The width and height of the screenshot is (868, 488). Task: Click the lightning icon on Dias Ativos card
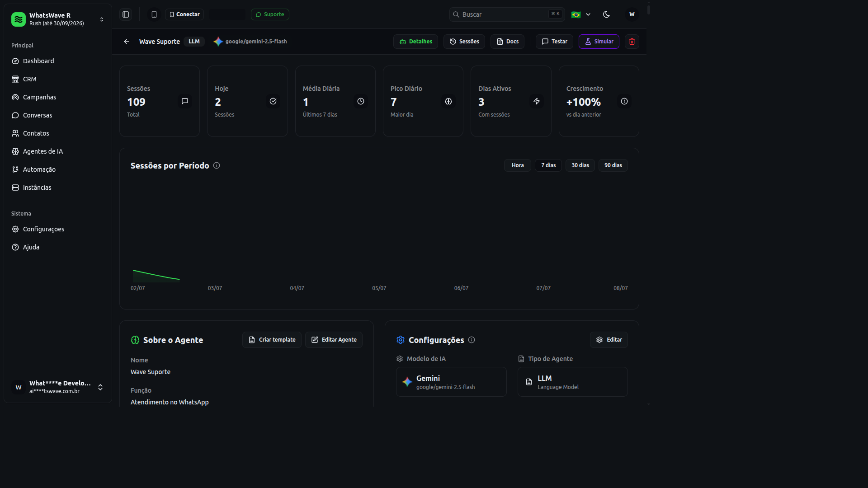click(x=537, y=101)
